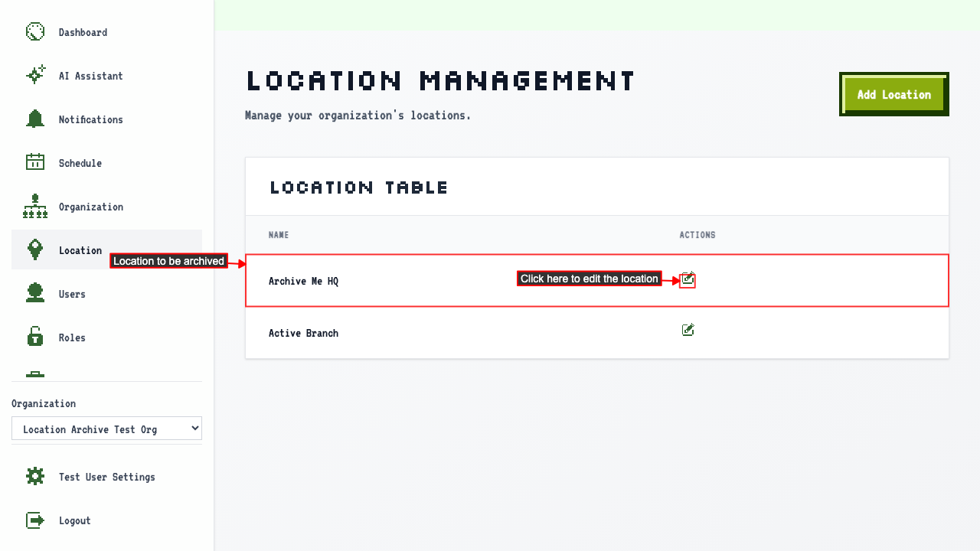The width and height of the screenshot is (980, 551).
Task: Open Test User Settings menu item
Action: point(106,477)
